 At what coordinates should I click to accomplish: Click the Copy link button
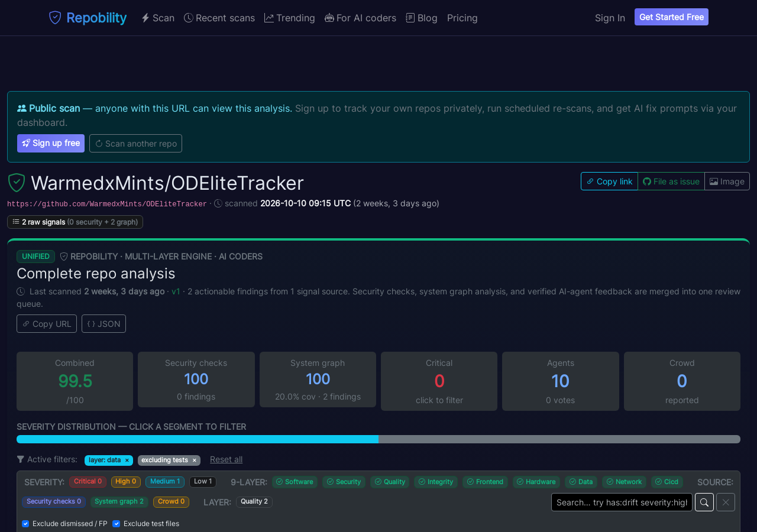click(609, 181)
